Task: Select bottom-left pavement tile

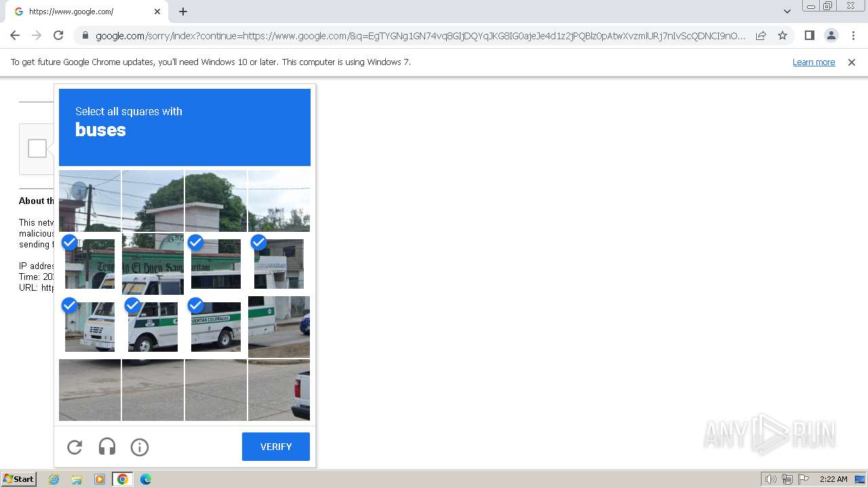Action: (x=90, y=390)
